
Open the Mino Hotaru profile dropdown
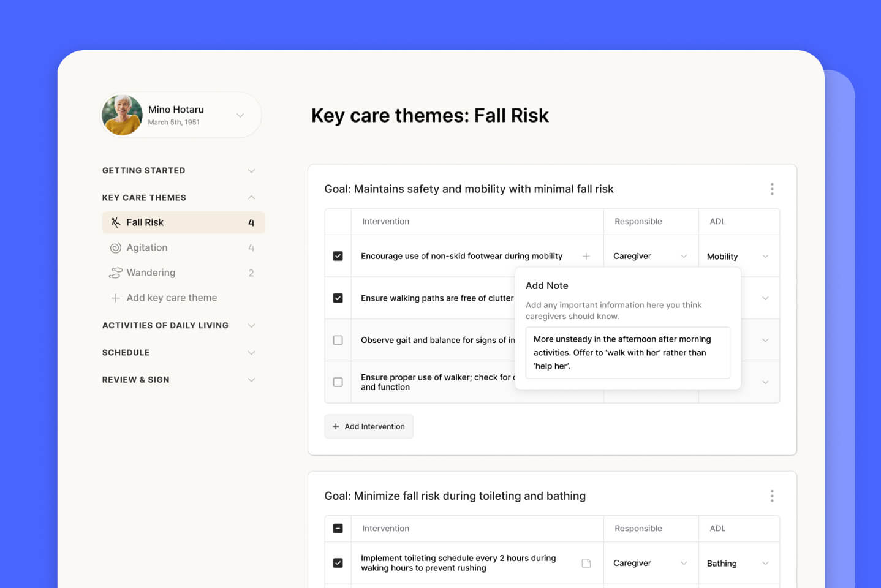coord(240,115)
